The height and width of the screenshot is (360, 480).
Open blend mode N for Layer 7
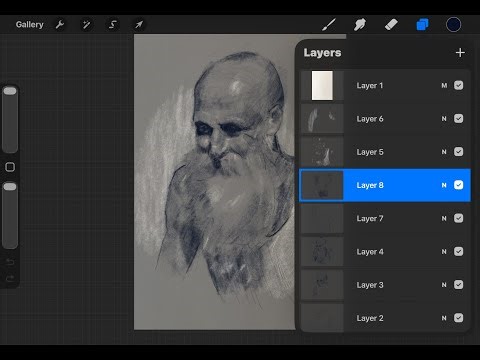click(x=444, y=218)
